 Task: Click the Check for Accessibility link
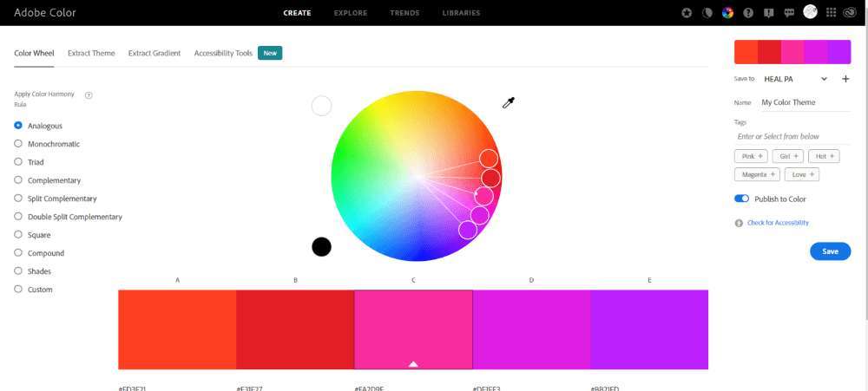(778, 223)
